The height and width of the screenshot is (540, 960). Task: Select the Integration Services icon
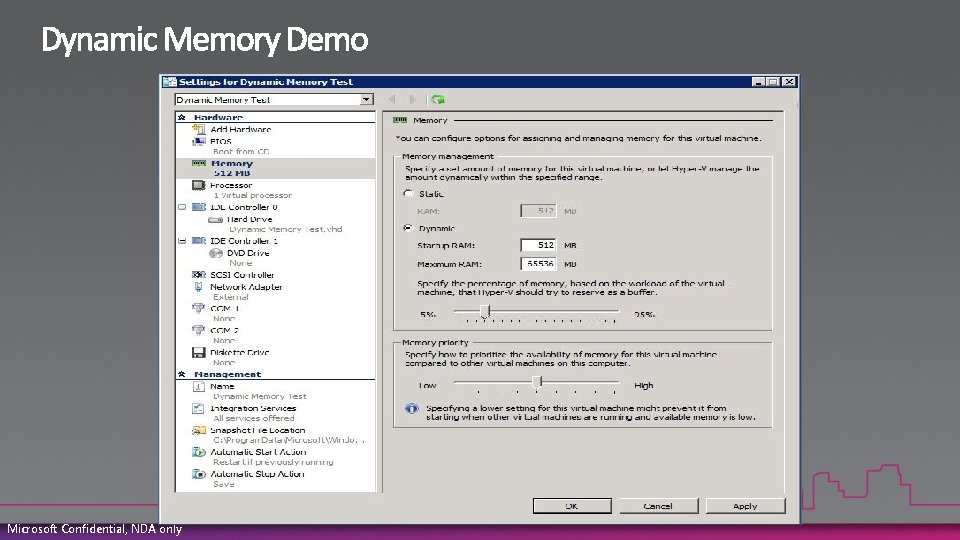(x=198, y=408)
